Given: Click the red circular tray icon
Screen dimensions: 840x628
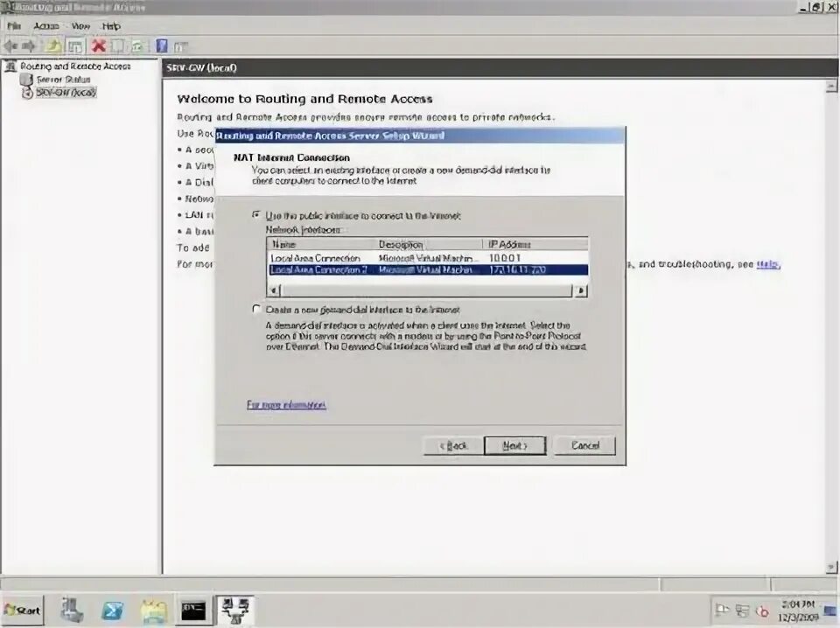Looking at the screenshot, I should tap(762, 611).
